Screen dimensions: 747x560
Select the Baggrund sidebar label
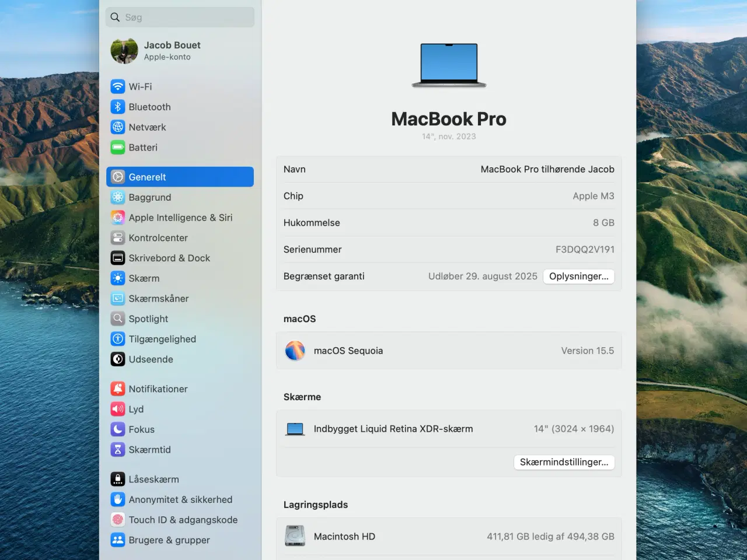point(150,197)
